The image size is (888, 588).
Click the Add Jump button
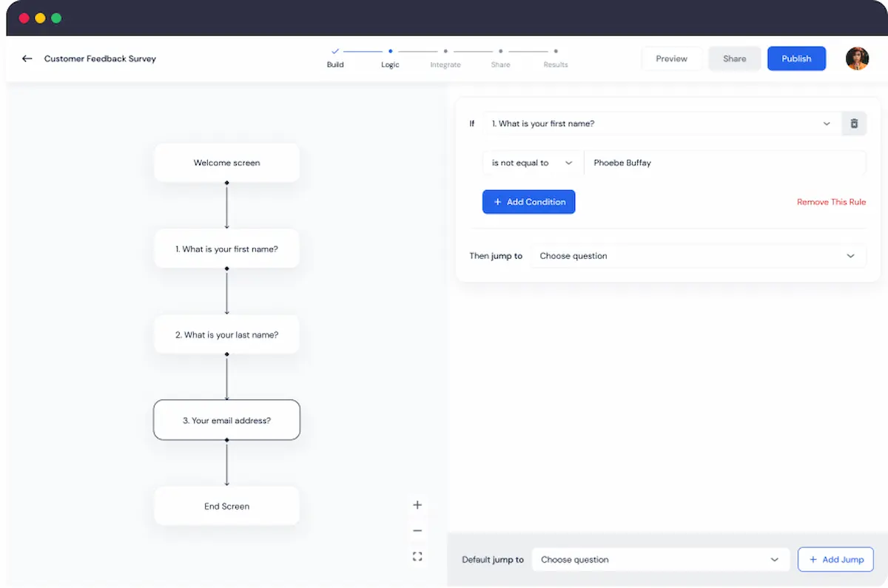[x=835, y=560]
